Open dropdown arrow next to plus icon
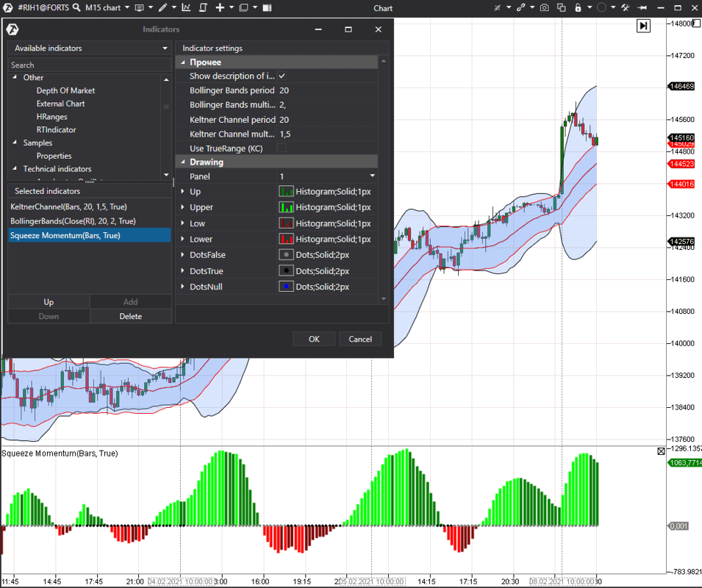Image resolution: width=702 pixels, height=588 pixels. (x=232, y=7)
